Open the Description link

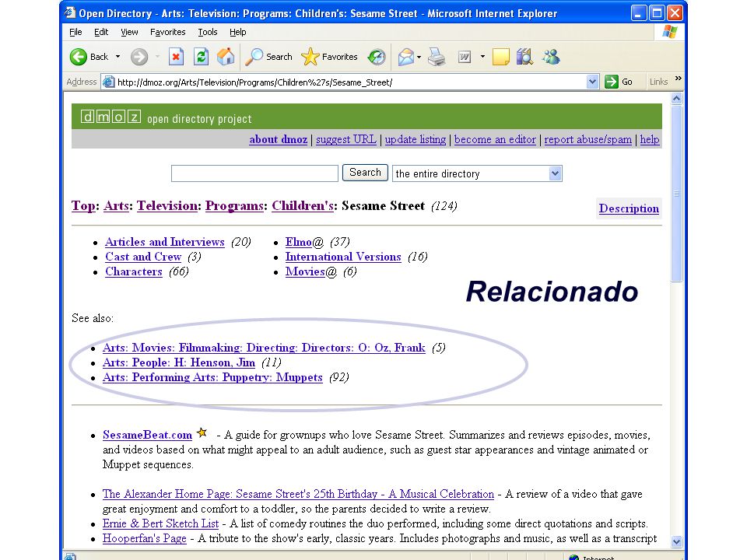629,208
